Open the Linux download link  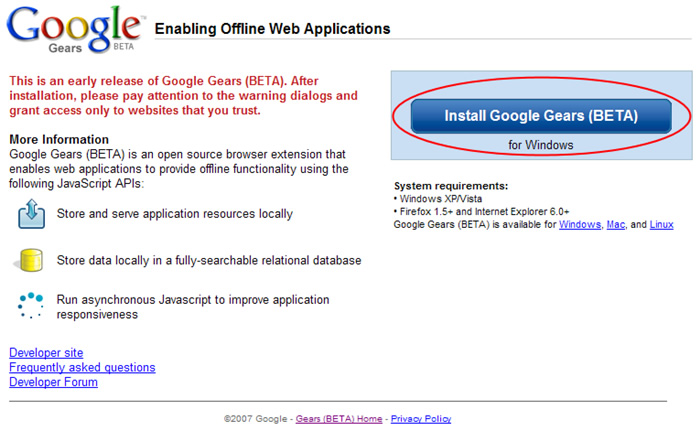point(661,225)
